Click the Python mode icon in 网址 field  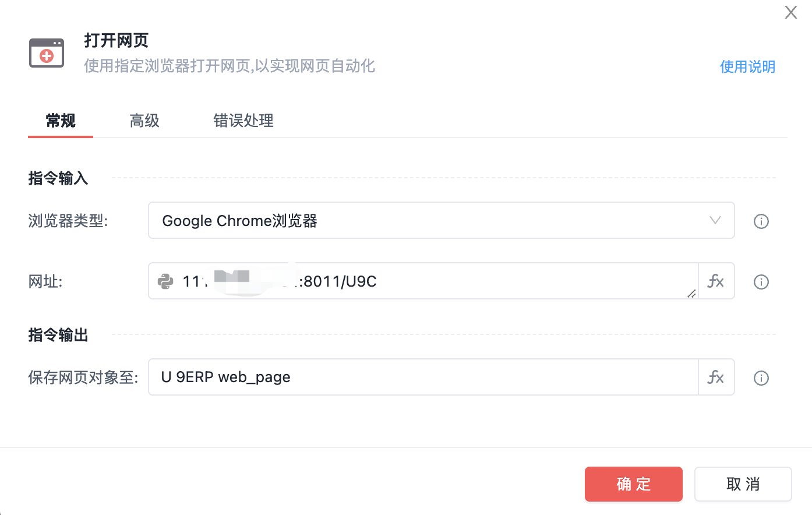click(x=165, y=281)
